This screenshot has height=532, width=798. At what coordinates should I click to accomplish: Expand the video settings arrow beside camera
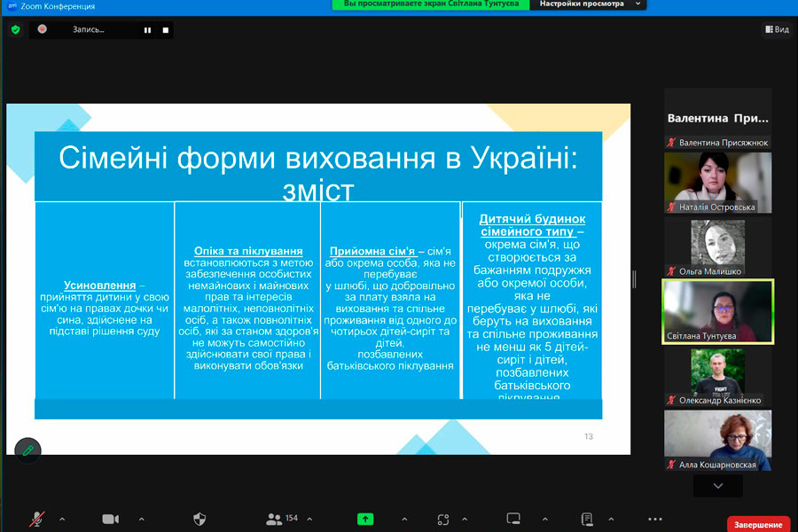tap(141, 519)
